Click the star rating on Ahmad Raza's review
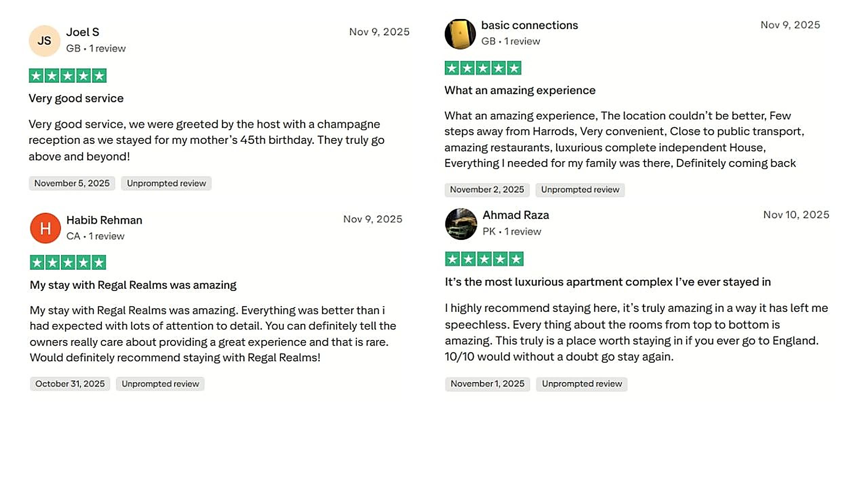 [x=484, y=259]
